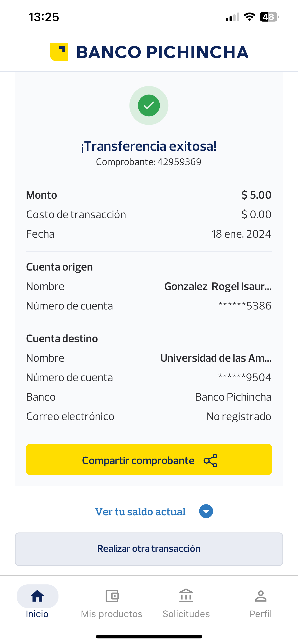The height and width of the screenshot is (644, 298).
Task: Expand balance with blue down-arrow button
Action: coord(206,511)
